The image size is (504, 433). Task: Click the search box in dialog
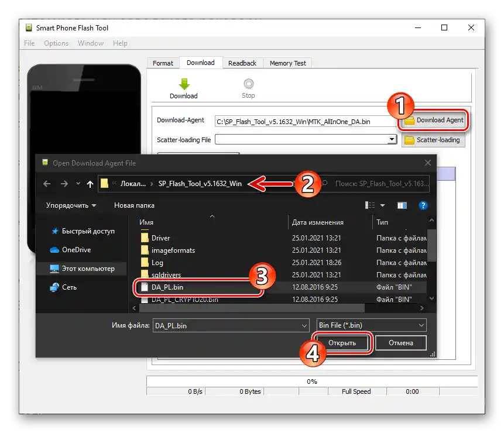coord(376,184)
